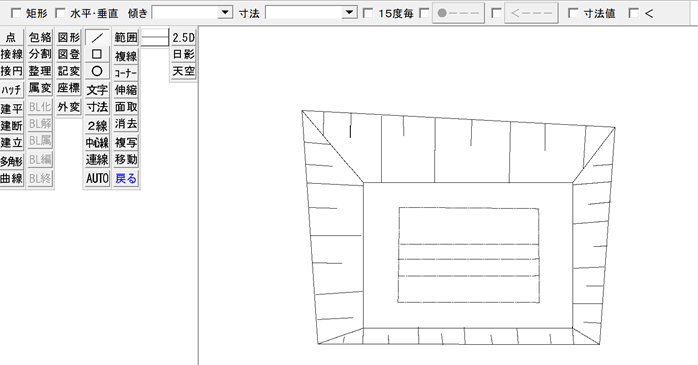The height and width of the screenshot is (365, 698).
Task: Choose the 接線 tangent line tool
Action: tap(11, 54)
